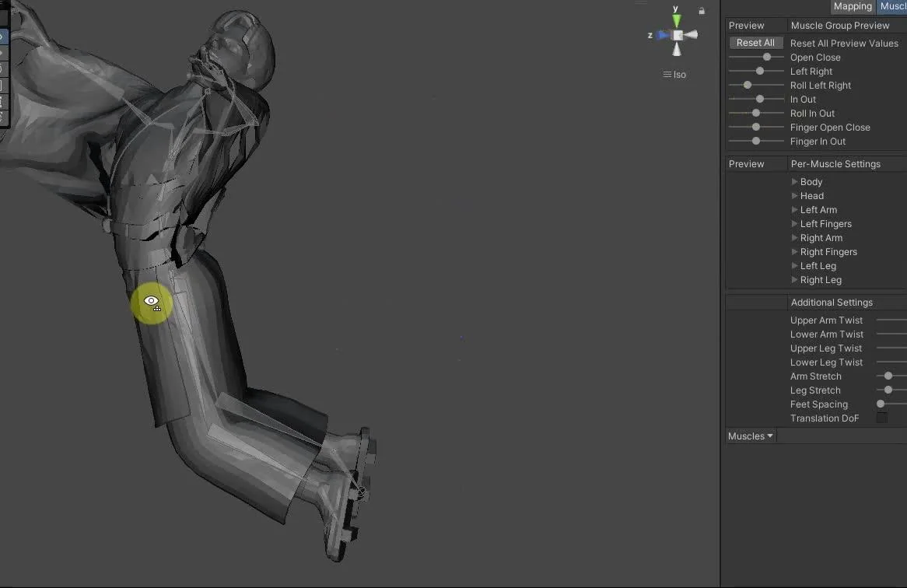
Task: Open the Muscles dropdown menu
Action: (750, 436)
